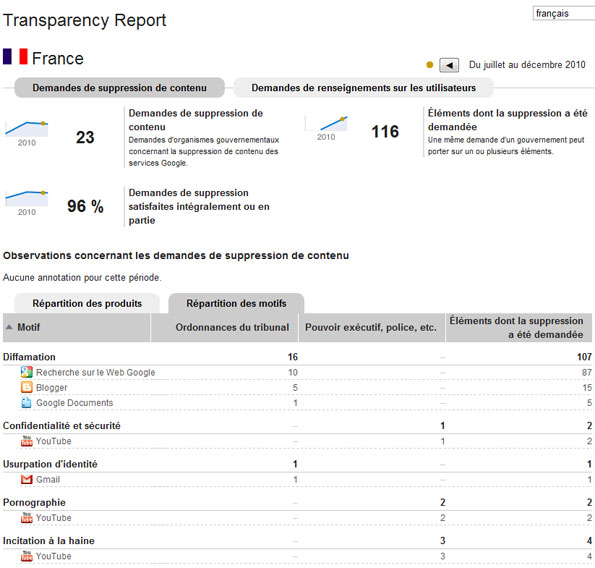Screen dimensions: 595x568
Task: Click the sparkline chart beside 23
Action: (27, 129)
